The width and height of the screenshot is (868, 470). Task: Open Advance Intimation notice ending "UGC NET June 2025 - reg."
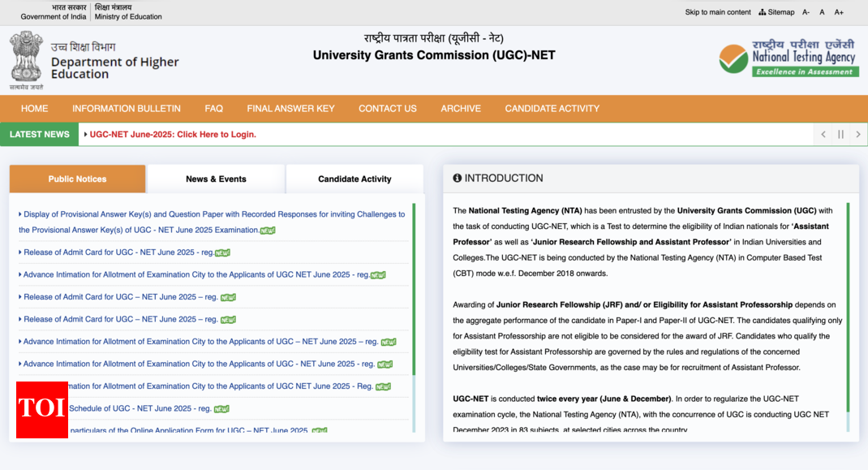click(196, 274)
